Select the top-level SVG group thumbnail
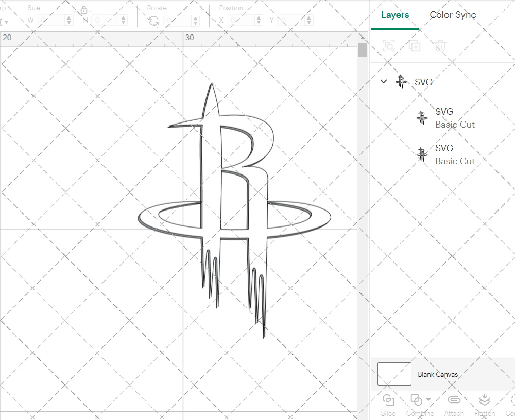The width and height of the screenshot is (515, 420). point(401,81)
